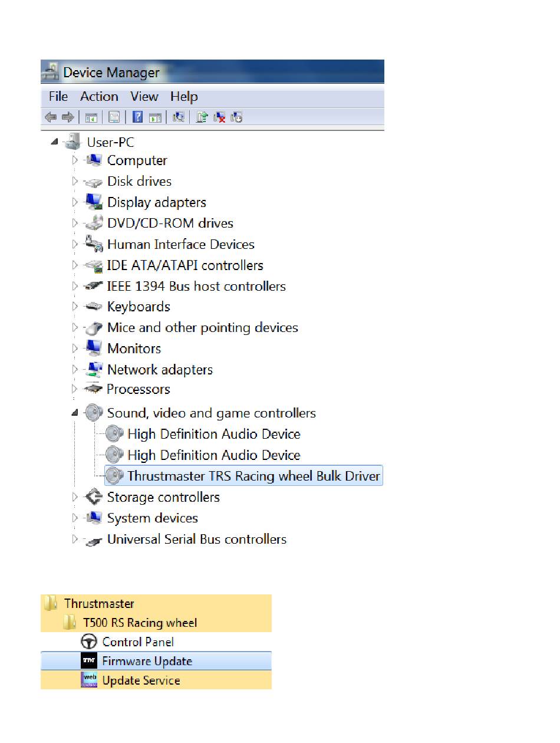This screenshot has width=560, height=743.
Task: Click the Thrustmaster folder icon
Action: [51, 603]
